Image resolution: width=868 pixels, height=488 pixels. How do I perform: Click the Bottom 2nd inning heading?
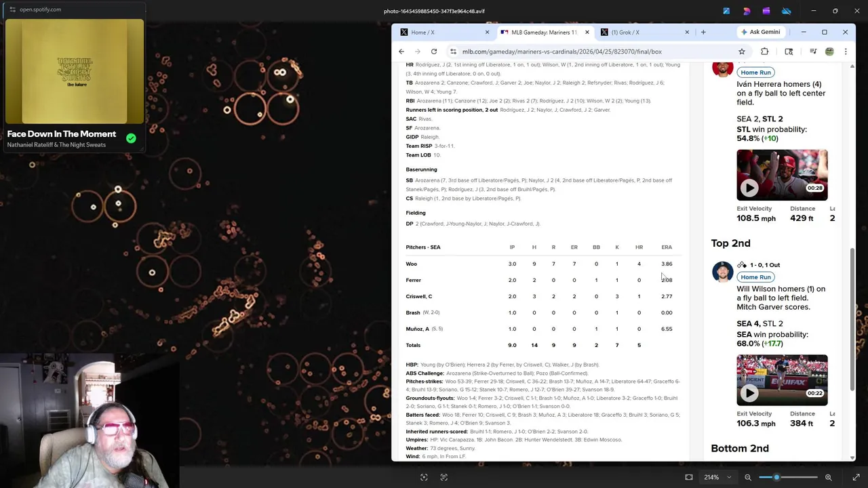coord(740,449)
